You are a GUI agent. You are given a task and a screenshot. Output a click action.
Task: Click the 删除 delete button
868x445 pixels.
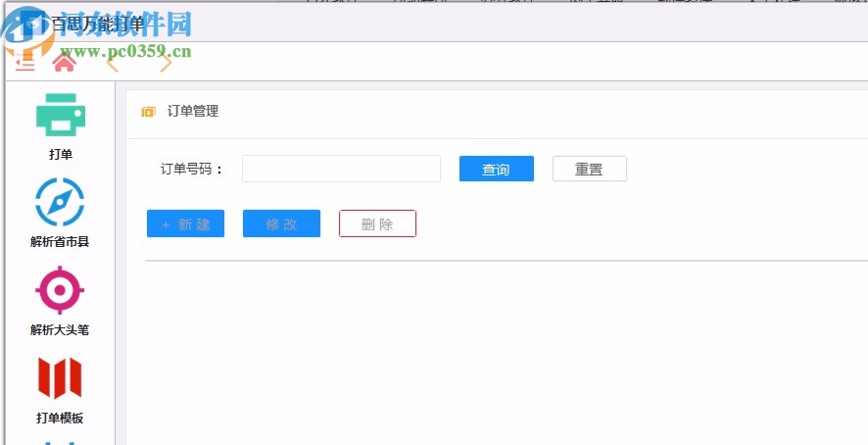(377, 223)
